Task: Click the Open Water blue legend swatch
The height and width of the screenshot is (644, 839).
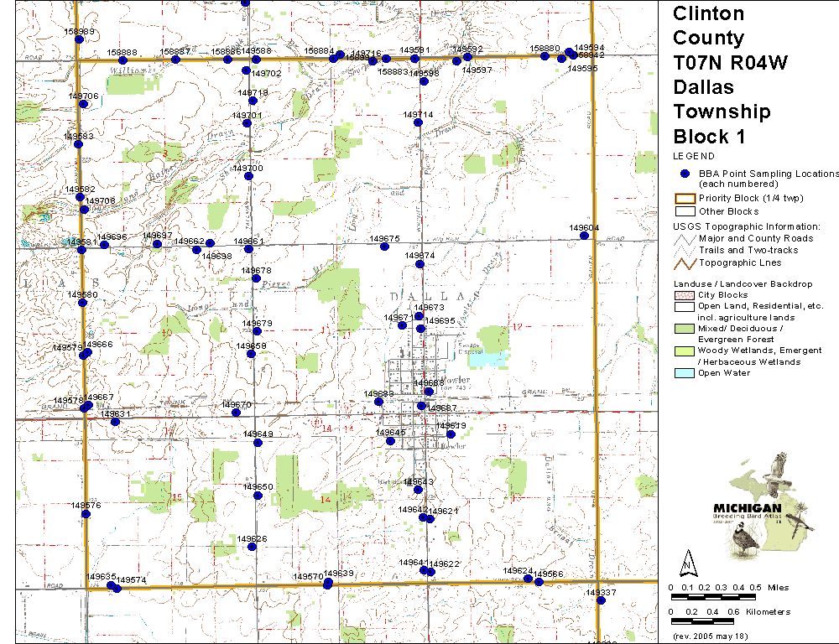Action: click(684, 373)
